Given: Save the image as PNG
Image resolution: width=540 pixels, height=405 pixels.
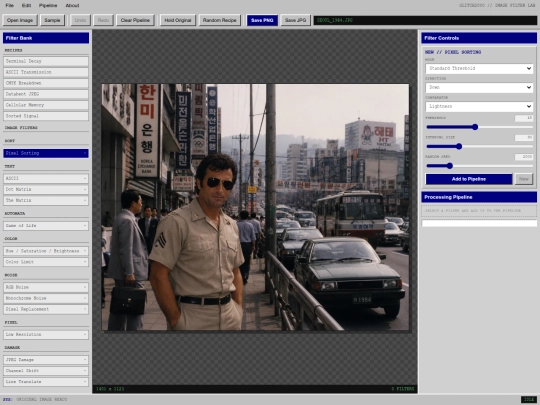Looking at the screenshot, I should [262, 20].
